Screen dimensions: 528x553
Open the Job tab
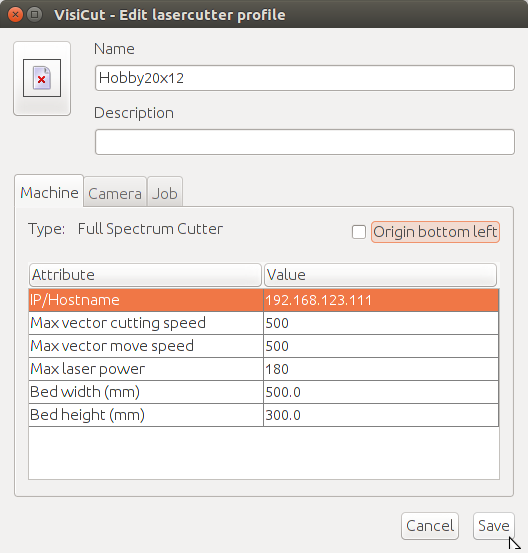coord(165,193)
